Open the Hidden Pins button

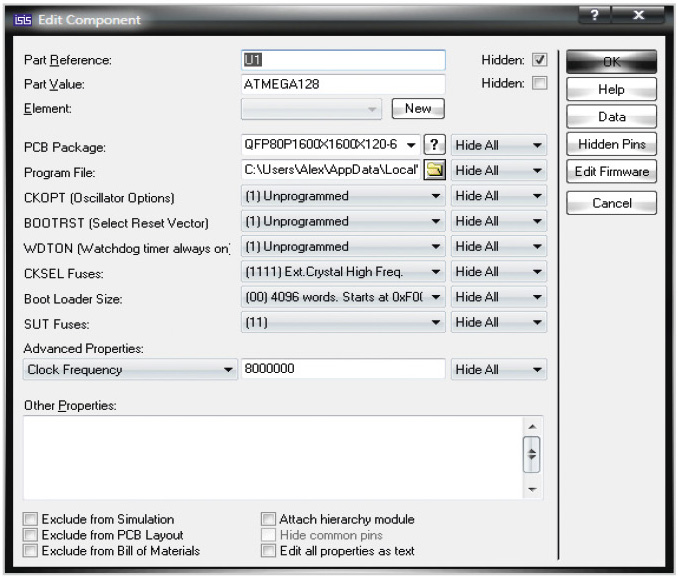(611, 144)
